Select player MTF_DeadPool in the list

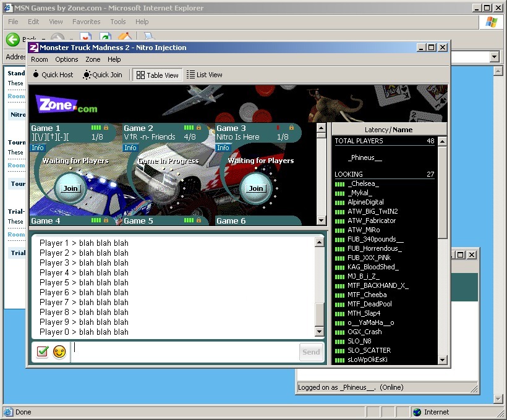[370, 304]
